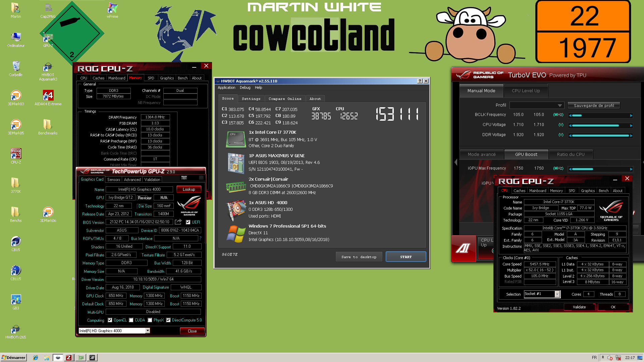Screen dimensions: 644x362
Task: Click the AI Suite taskbar button
Action: [92, 358]
